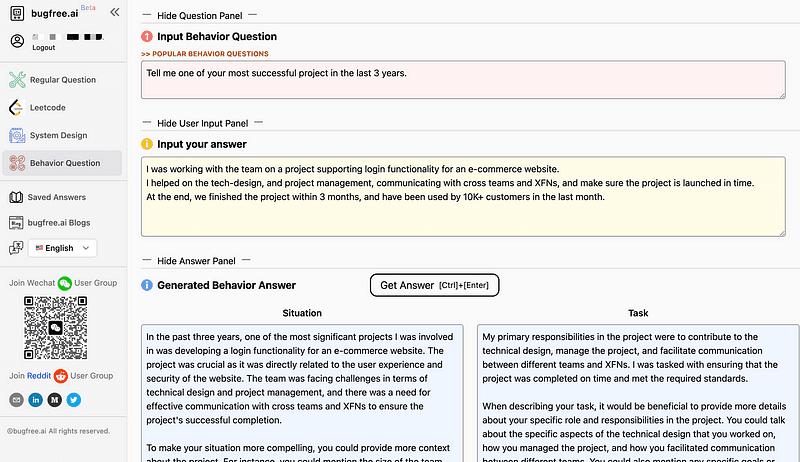Click the Medium social icon
This screenshot has height=462, width=800.
click(55, 400)
